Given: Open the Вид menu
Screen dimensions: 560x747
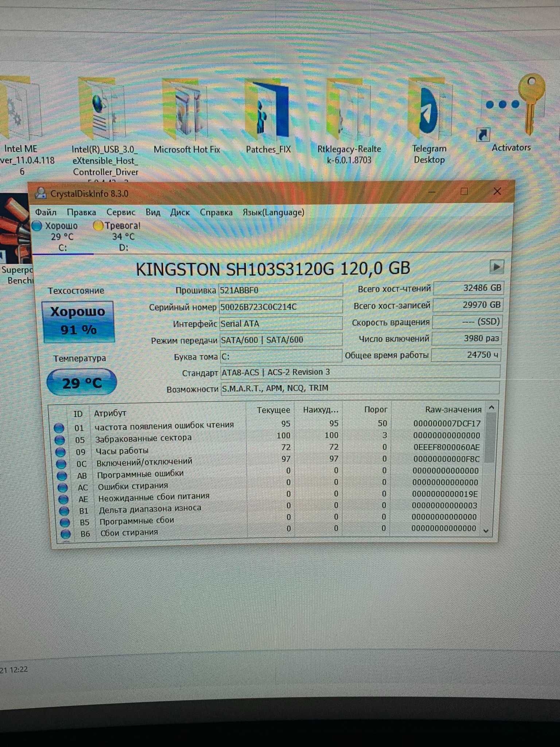Looking at the screenshot, I should [153, 212].
